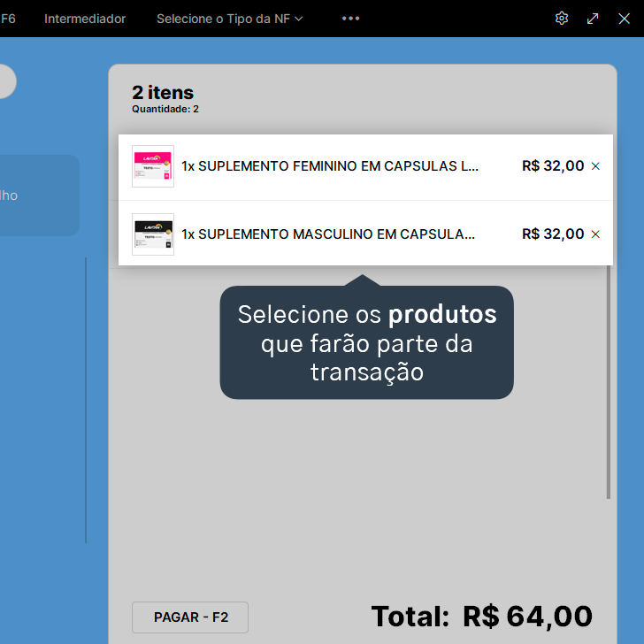Click the chevron beside Tipo da NF

299,19
